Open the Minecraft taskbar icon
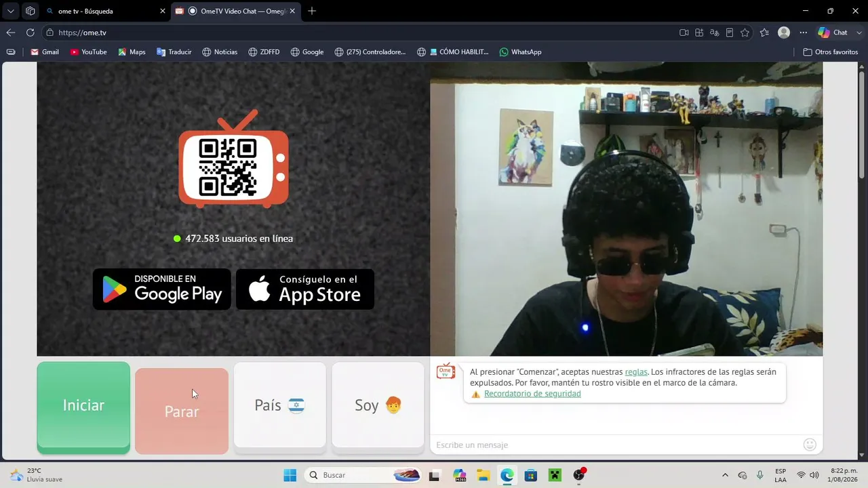This screenshot has height=488, width=868. point(555,475)
